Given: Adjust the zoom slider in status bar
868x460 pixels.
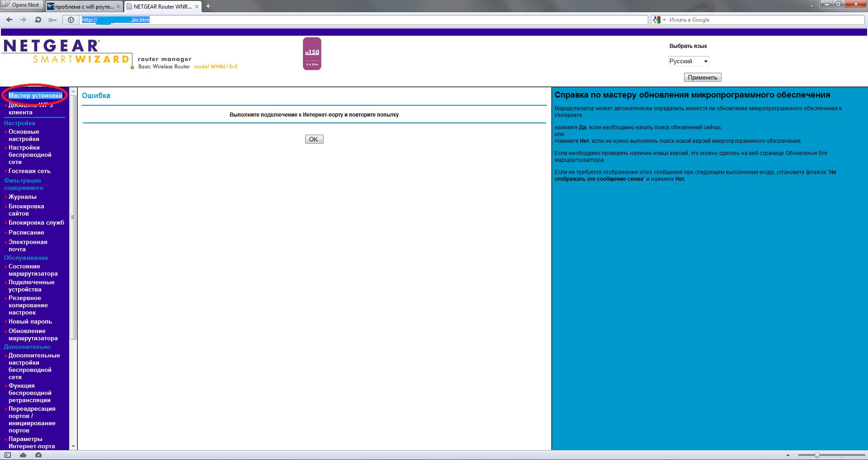Looking at the screenshot, I should [x=817, y=455].
